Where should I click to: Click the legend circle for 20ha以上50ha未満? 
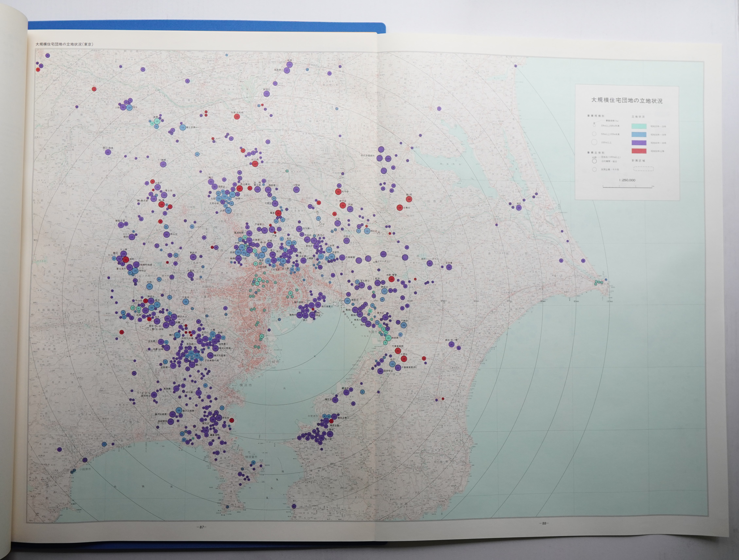(594, 126)
